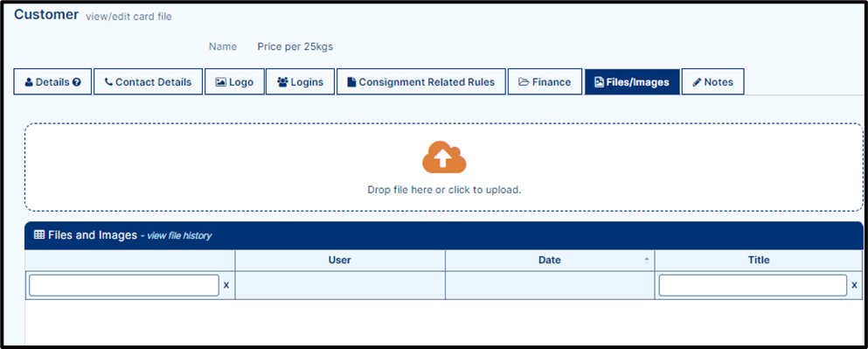Select the Files/Images tab
Viewport: 868px width, 349px height.
(x=632, y=82)
